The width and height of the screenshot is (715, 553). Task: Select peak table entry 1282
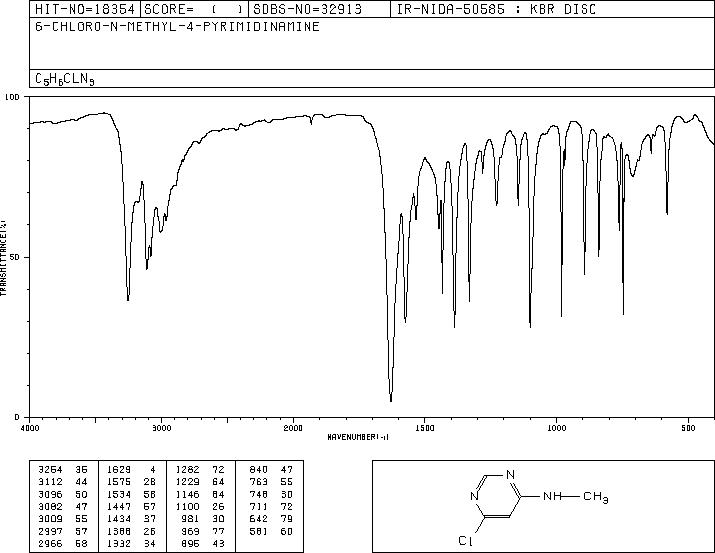tap(187, 470)
